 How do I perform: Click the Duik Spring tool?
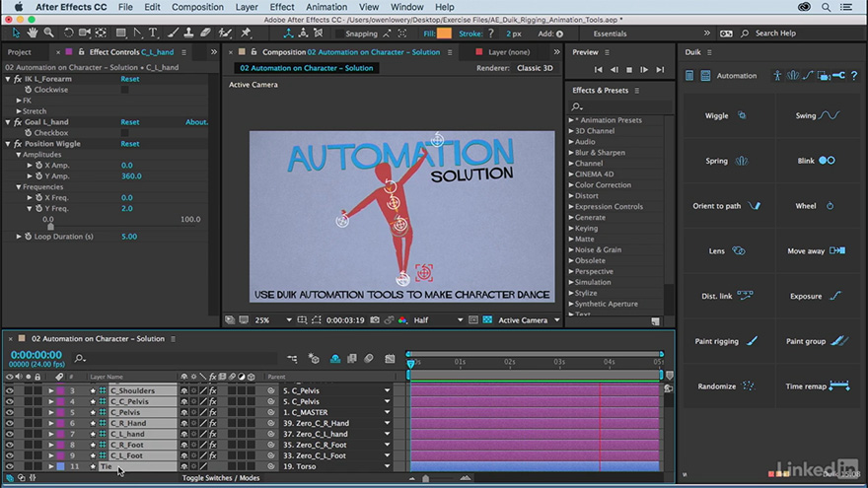[x=727, y=161]
